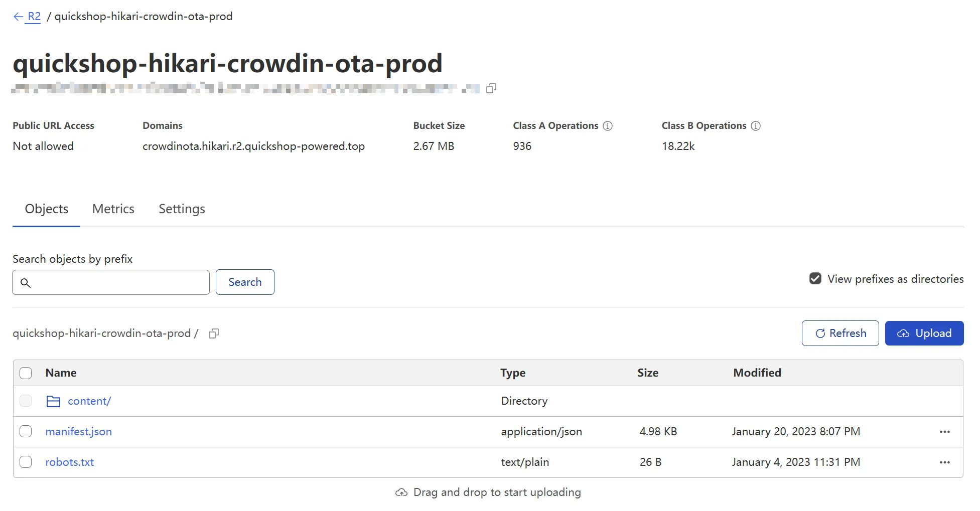Screen dimensions: 980x511
Task: Check the robots.txt row checkbox
Action: click(26, 462)
